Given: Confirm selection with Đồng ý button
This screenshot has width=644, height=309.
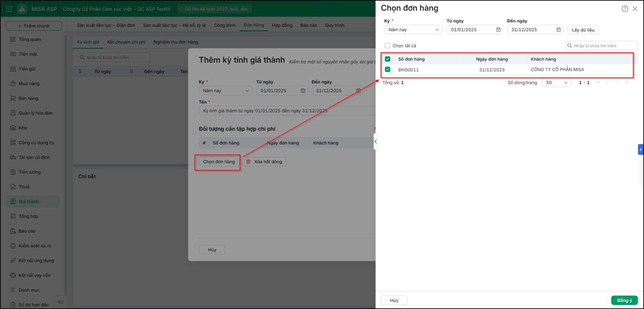Looking at the screenshot, I should point(624,301).
